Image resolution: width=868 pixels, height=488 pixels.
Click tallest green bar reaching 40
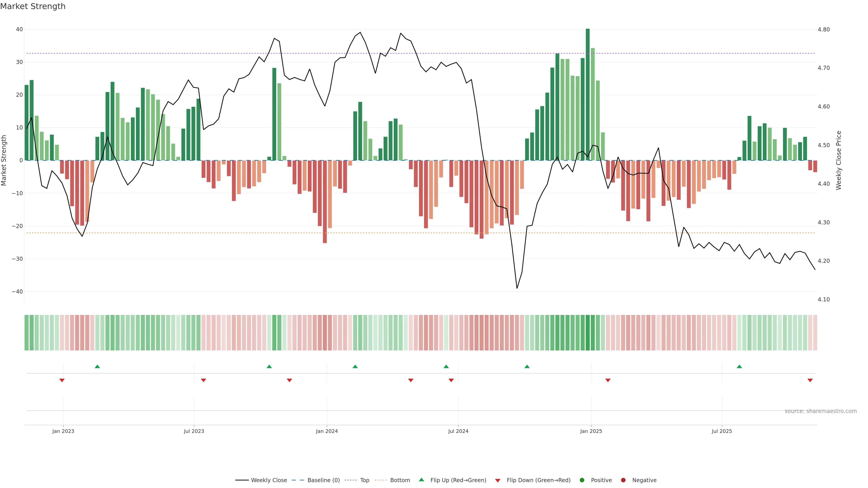tap(588, 94)
